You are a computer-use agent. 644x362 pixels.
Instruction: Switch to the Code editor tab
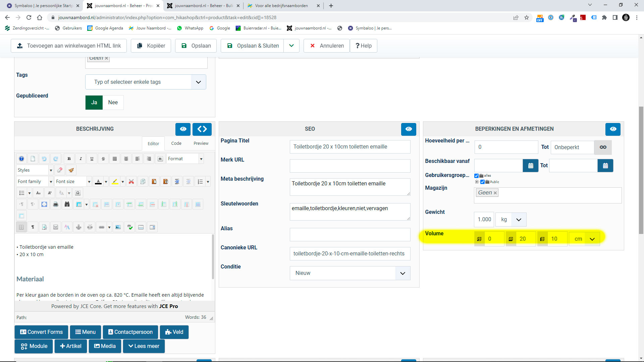(x=176, y=143)
